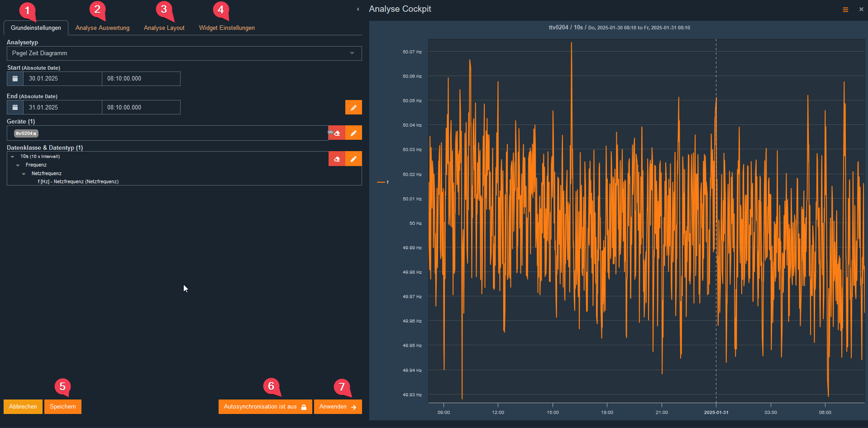Click the start time input field

141,79
